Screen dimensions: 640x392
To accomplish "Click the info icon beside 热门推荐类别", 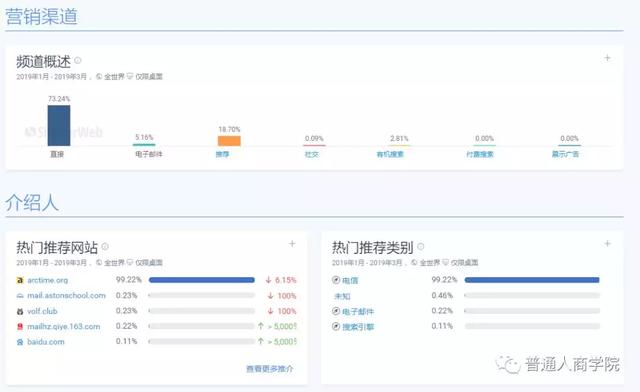I will [x=421, y=246].
